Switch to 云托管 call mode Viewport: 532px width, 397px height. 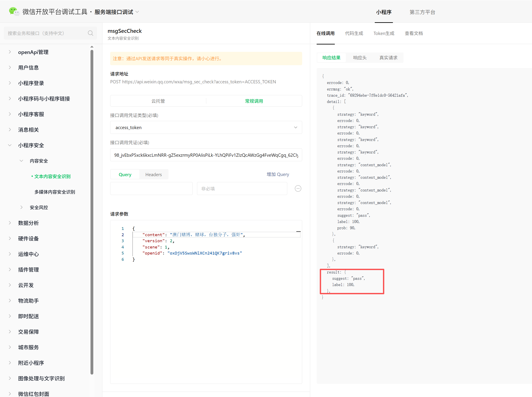tap(158, 101)
